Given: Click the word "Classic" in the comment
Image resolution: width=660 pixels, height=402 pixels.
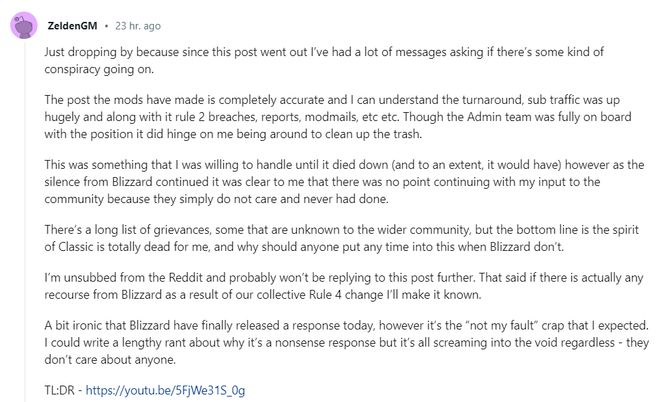Looking at the screenshot, I should click(75, 246).
